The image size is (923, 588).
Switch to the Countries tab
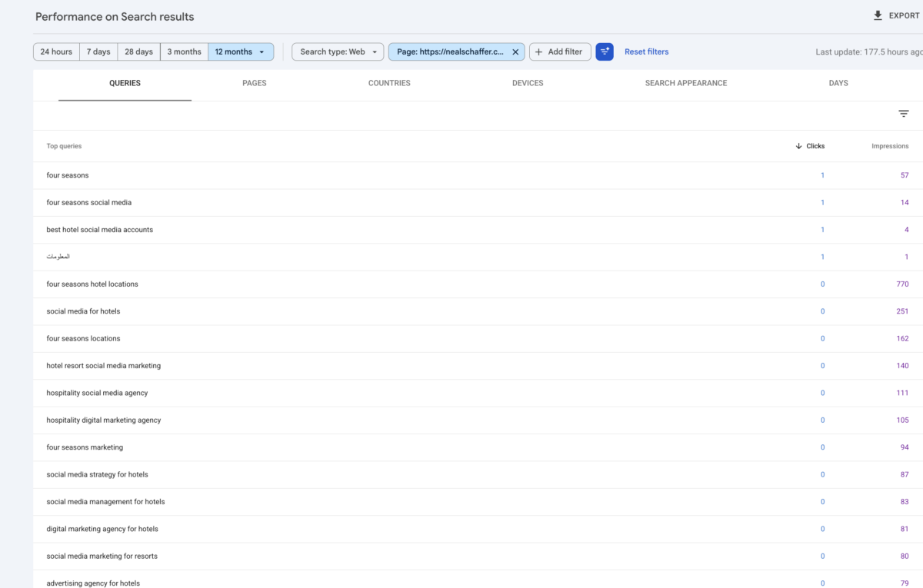click(x=389, y=84)
